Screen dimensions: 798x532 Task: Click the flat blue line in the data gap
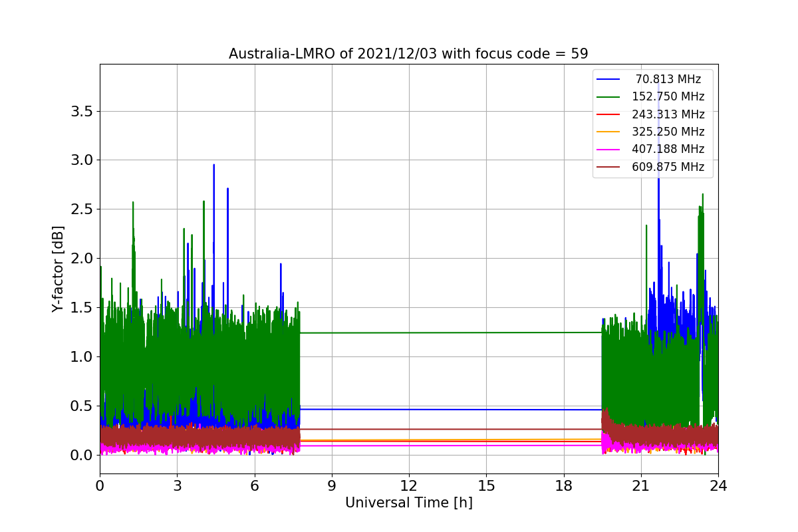tap(451, 409)
